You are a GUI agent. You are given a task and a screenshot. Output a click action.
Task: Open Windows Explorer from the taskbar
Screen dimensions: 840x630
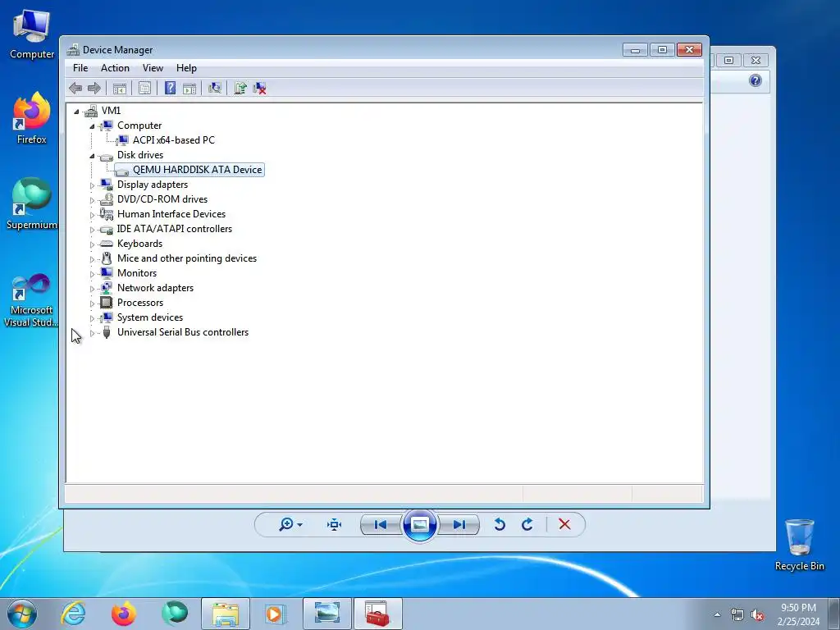226,614
